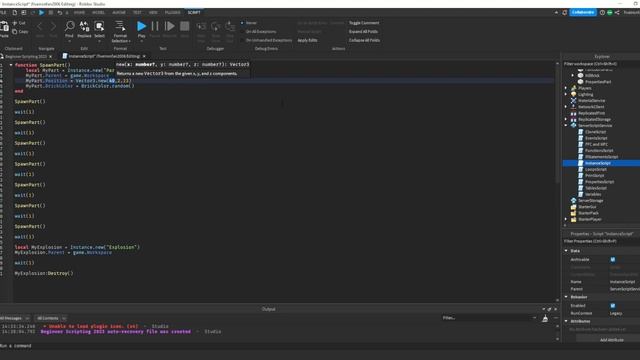Click the Filter Properties search field
Image resolution: width=640 pixels, height=360 pixels.
(x=602, y=241)
